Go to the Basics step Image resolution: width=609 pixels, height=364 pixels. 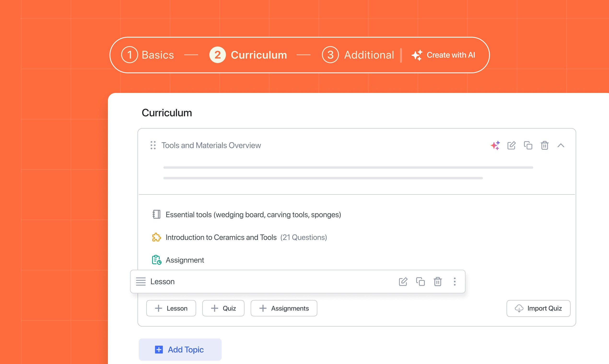148,55
